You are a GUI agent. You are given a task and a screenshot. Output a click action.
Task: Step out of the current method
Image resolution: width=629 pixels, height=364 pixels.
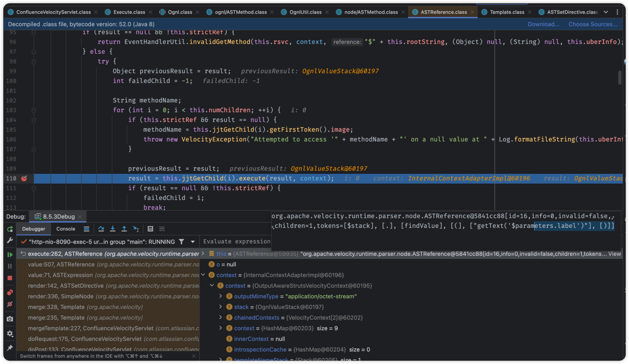(x=124, y=229)
